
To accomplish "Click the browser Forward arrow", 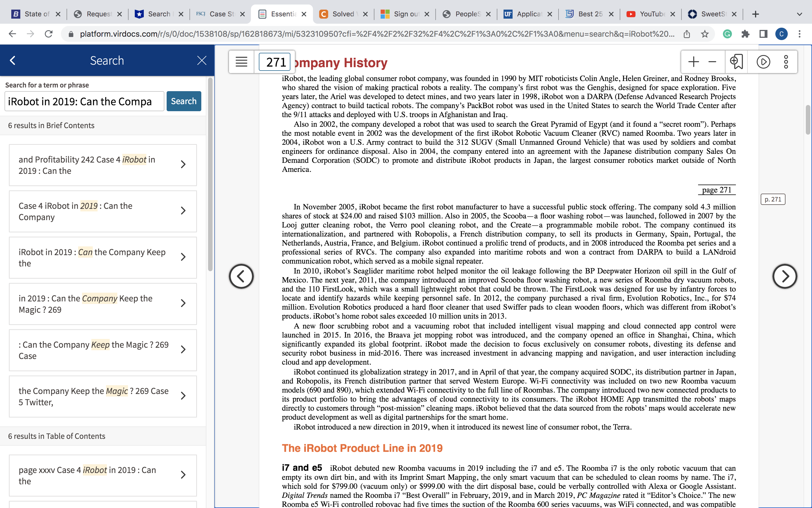I will pos(30,34).
